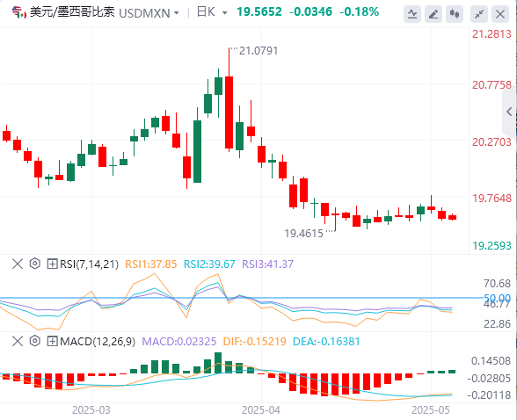Click the 19.2593 price axis label
Image resolution: width=517 pixels, height=420 pixels.
pyautogui.click(x=492, y=246)
